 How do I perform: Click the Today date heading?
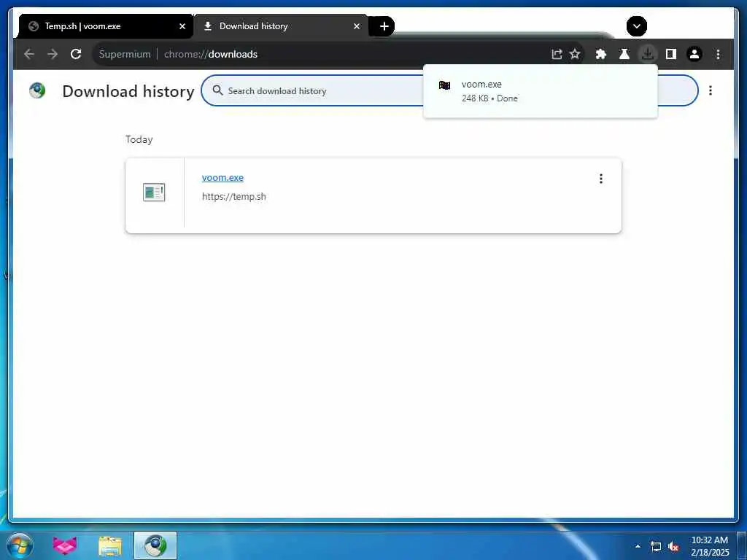tap(139, 139)
